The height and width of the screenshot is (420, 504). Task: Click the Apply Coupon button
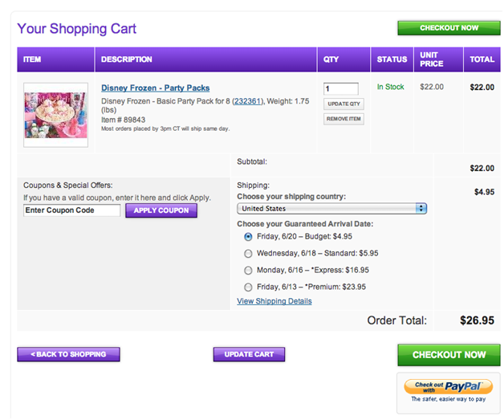coord(161,210)
